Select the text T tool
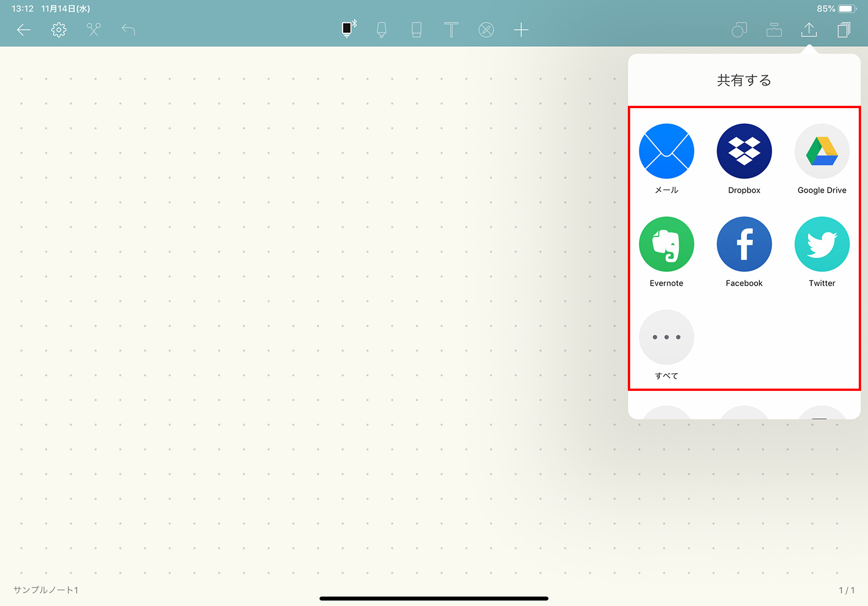 451,30
